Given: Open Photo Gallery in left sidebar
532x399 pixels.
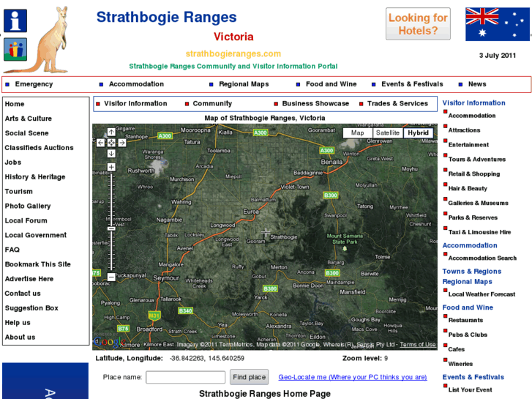Looking at the screenshot, I should click(x=28, y=206).
